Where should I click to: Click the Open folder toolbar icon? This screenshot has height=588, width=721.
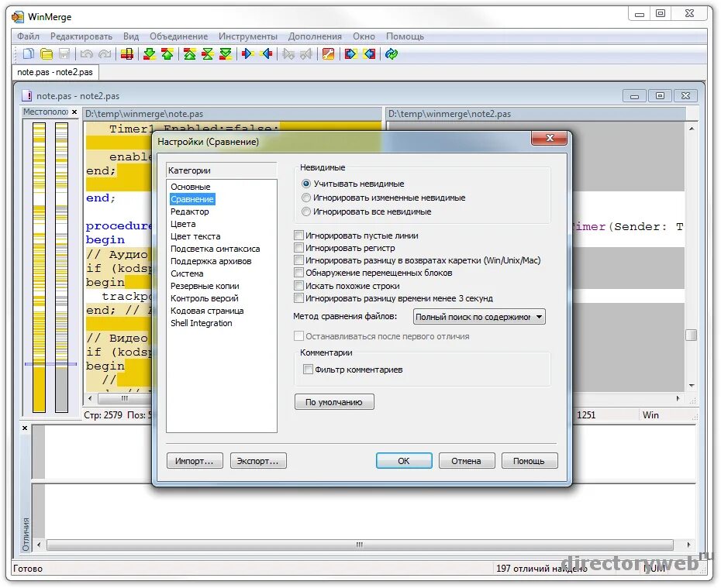(x=47, y=53)
